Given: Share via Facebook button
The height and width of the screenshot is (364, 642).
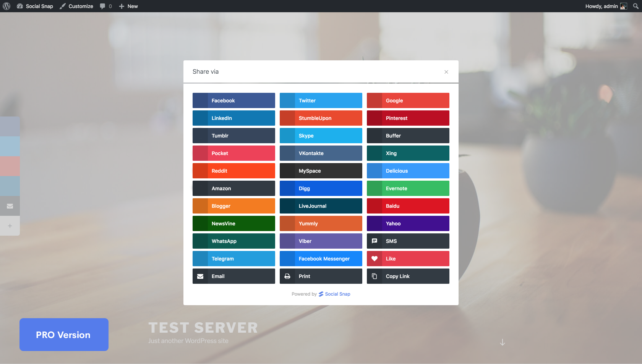Looking at the screenshot, I should 234,100.
